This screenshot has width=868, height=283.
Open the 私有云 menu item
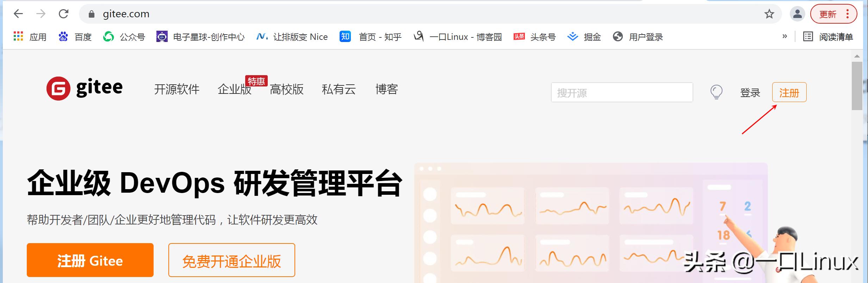339,89
